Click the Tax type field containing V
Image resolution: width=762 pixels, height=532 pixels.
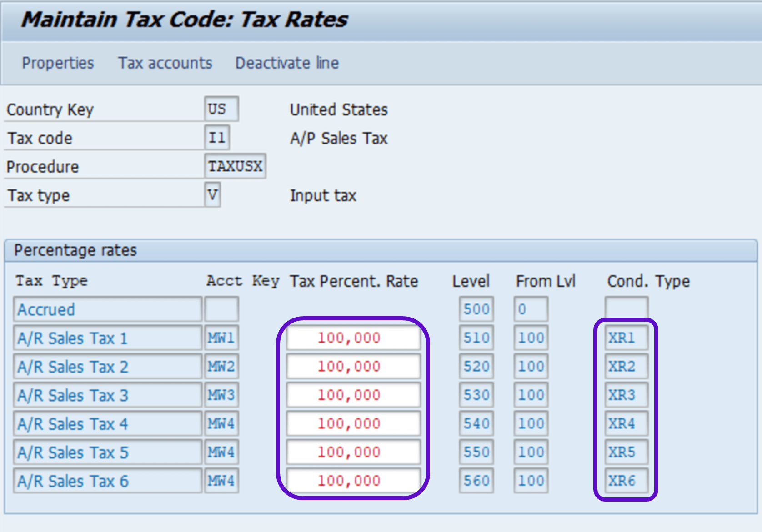click(212, 195)
